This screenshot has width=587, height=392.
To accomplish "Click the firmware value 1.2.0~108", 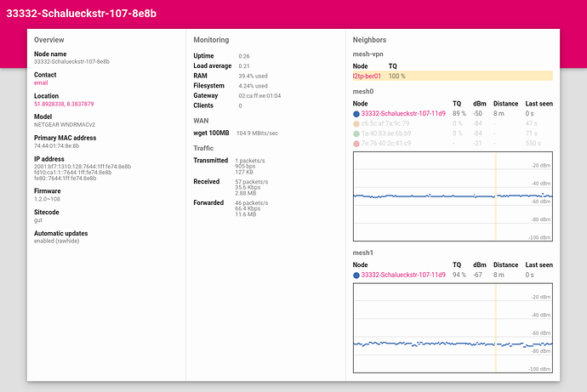I will pos(47,199).
